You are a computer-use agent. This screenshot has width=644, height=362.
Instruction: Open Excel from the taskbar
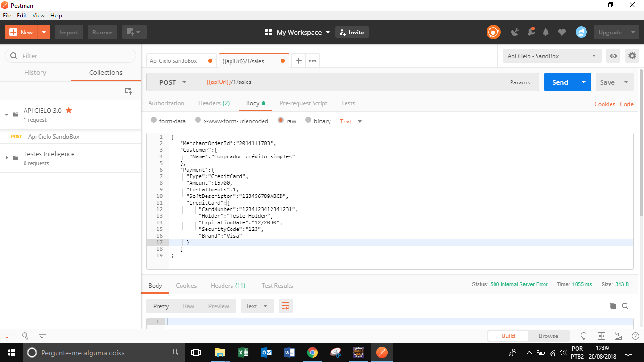[x=243, y=353]
